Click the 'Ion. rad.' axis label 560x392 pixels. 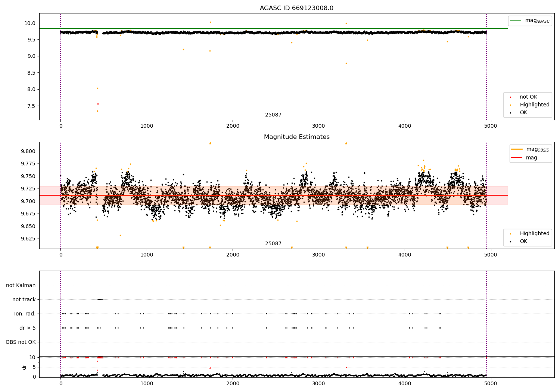coord(25,314)
